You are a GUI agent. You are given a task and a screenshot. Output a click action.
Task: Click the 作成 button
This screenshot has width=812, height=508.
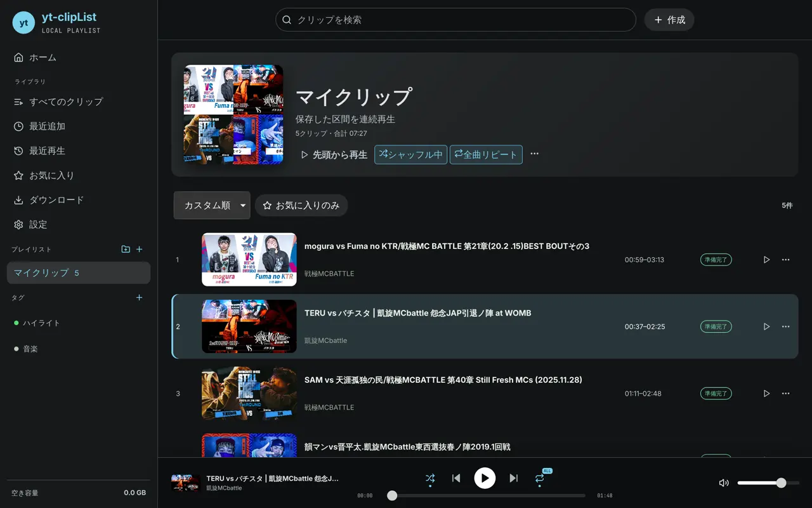[669, 20]
